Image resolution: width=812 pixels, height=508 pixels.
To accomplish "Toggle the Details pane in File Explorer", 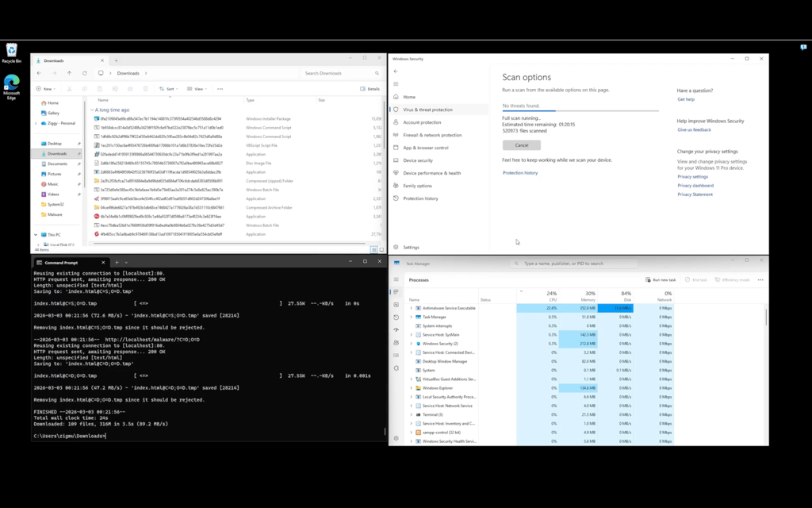I will point(370,89).
